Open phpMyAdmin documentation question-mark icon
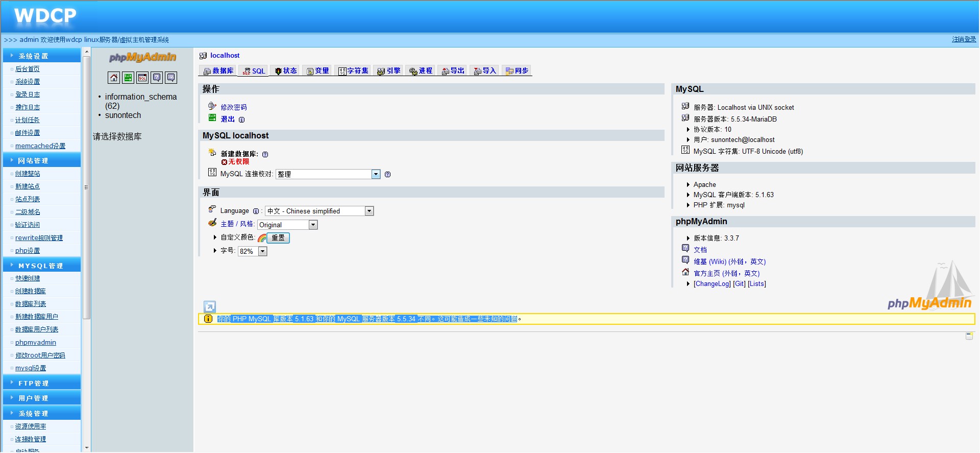 coord(157,78)
